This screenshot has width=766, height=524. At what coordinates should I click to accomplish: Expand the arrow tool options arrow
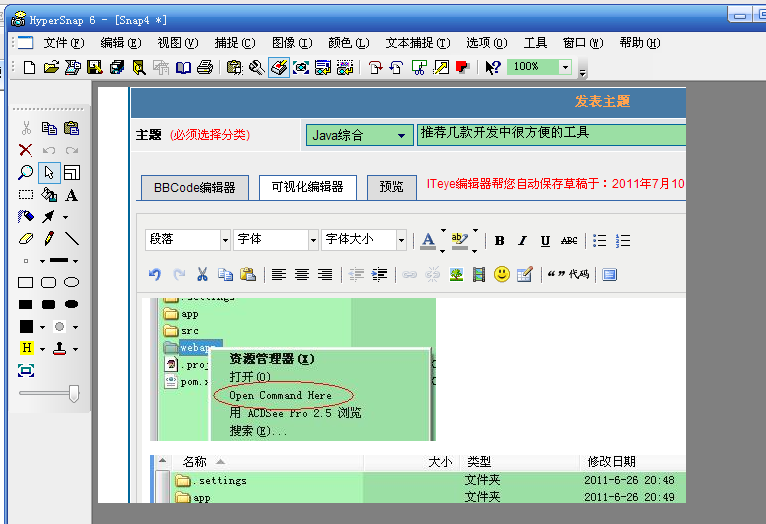tap(65, 217)
